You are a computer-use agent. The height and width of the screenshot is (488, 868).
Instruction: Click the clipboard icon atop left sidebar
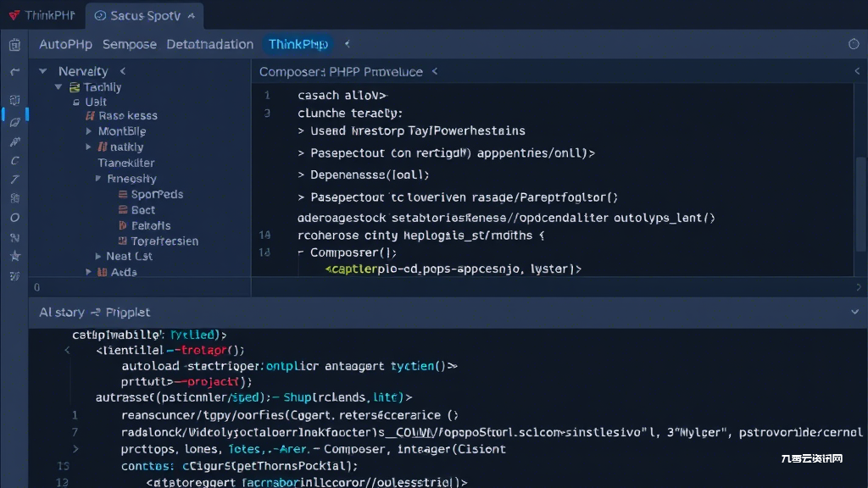[15, 45]
